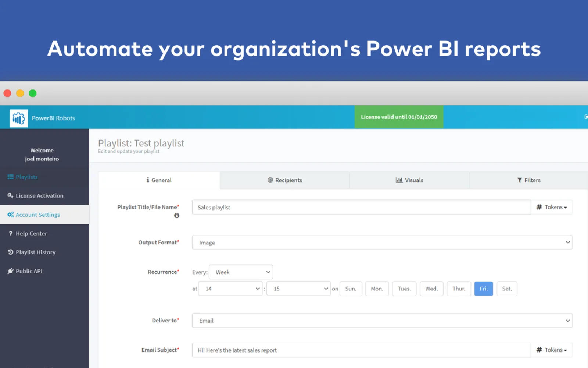Go to Account Settings in sidebar

[x=44, y=215]
